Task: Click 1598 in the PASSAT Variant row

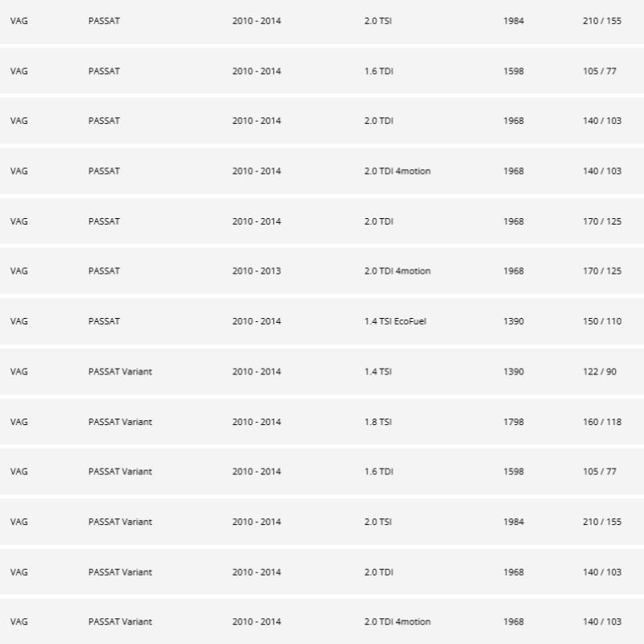Action: (514, 472)
